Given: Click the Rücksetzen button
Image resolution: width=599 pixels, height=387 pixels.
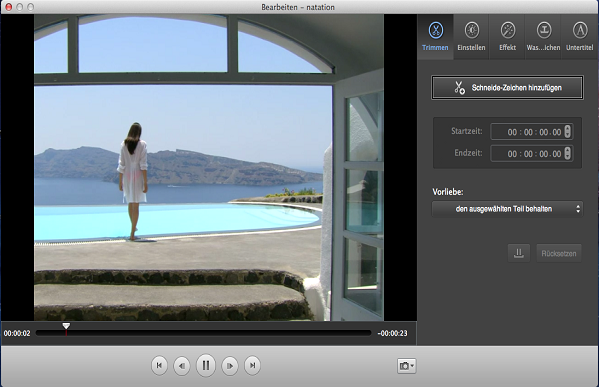Looking at the screenshot, I should click(x=559, y=253).
